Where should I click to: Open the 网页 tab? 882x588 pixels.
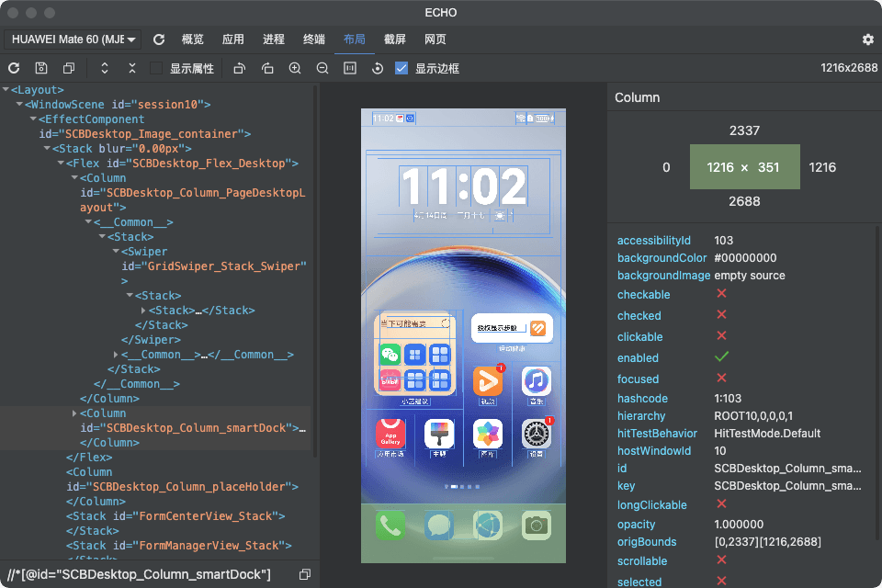coord(435,40)
